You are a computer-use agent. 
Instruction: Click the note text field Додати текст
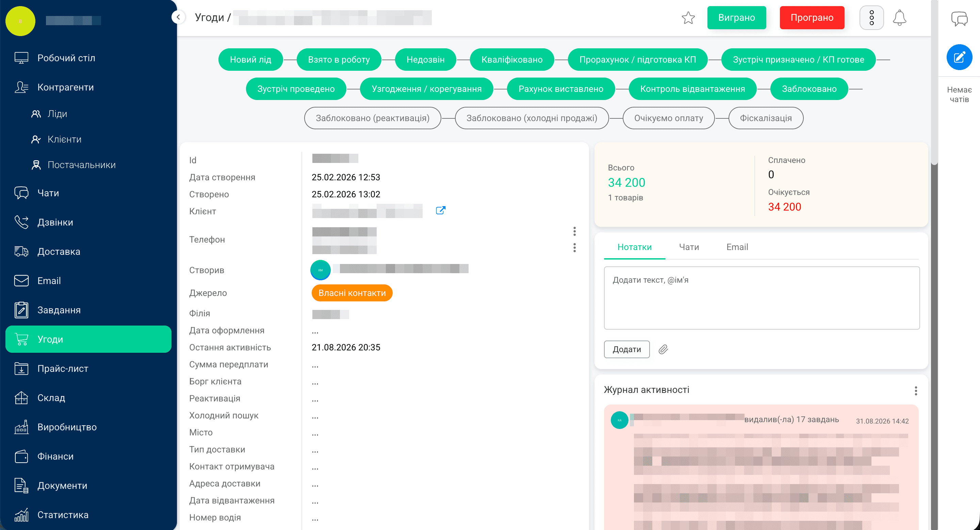tap(762, 298)
